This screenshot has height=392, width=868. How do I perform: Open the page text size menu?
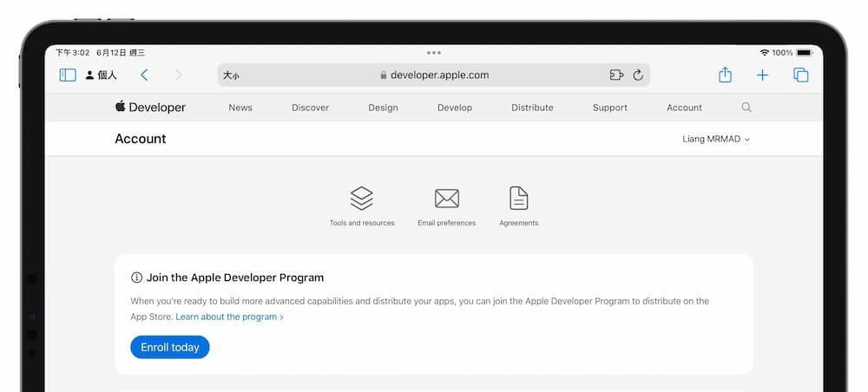click(231, 75)
